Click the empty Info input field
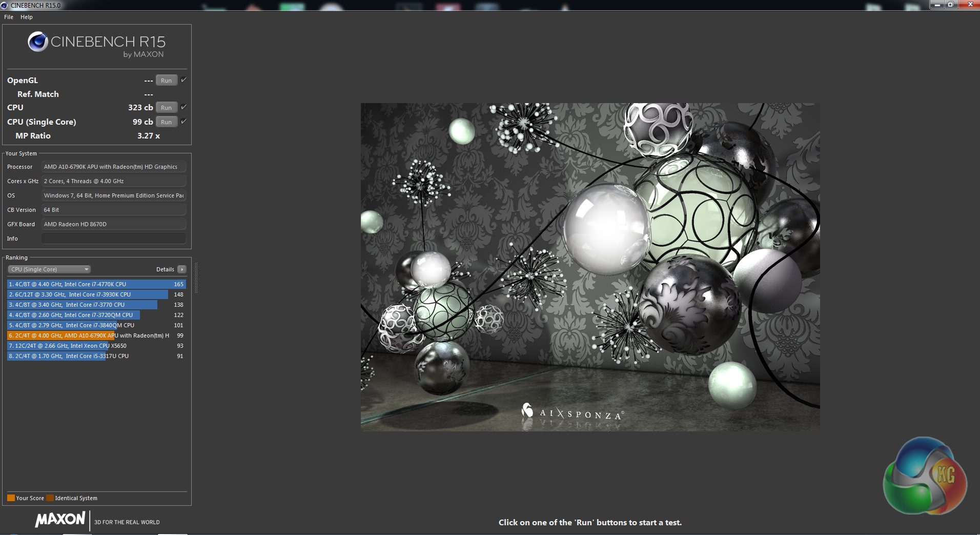Image resolution: width=980 pixels, height=535 pixels. coord(114,239)
